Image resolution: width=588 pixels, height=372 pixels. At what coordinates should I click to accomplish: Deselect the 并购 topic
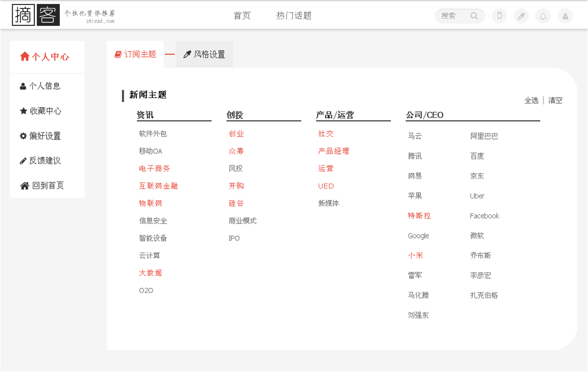pyautogui.click(x=236, y=186)
